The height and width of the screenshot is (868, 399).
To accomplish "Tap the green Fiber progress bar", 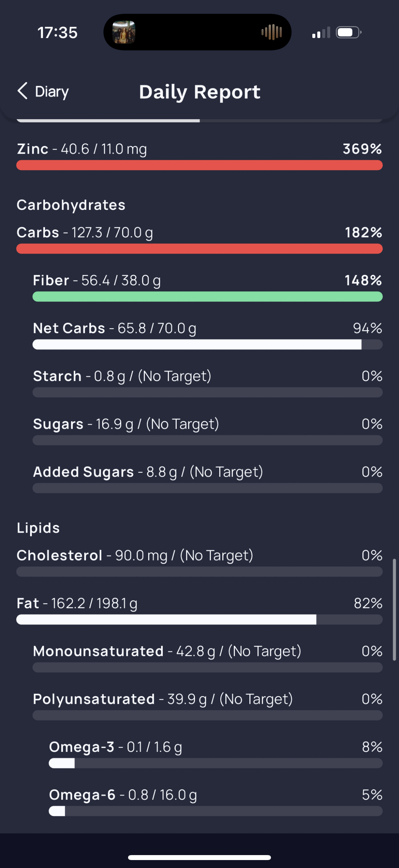I will click(x=207, y=297).
